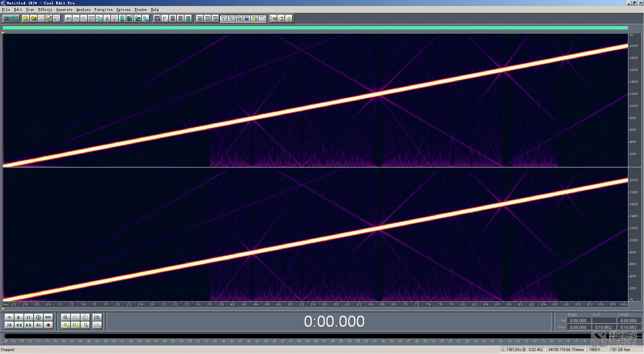
Task: Start recording with the red Record button
Action: (x=48, y=325)
